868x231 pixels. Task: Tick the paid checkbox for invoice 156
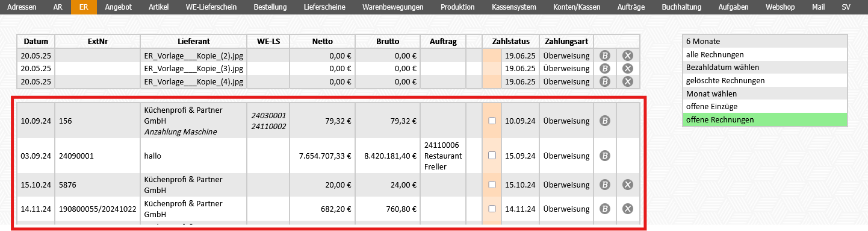click(x=492, y=121)
